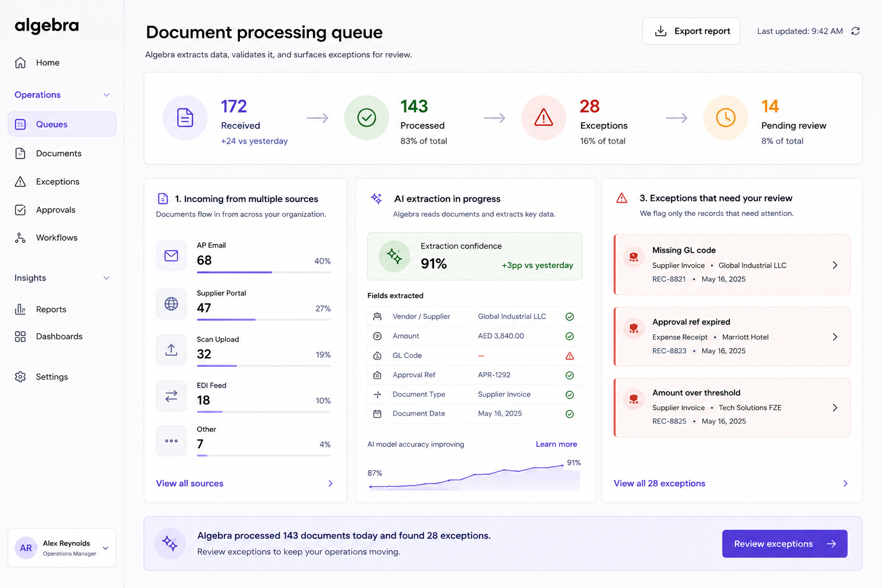Viewport: 882px width, 588px height.
Task: Click the Incoming sources header document icon
Action: tap(163, 199)
